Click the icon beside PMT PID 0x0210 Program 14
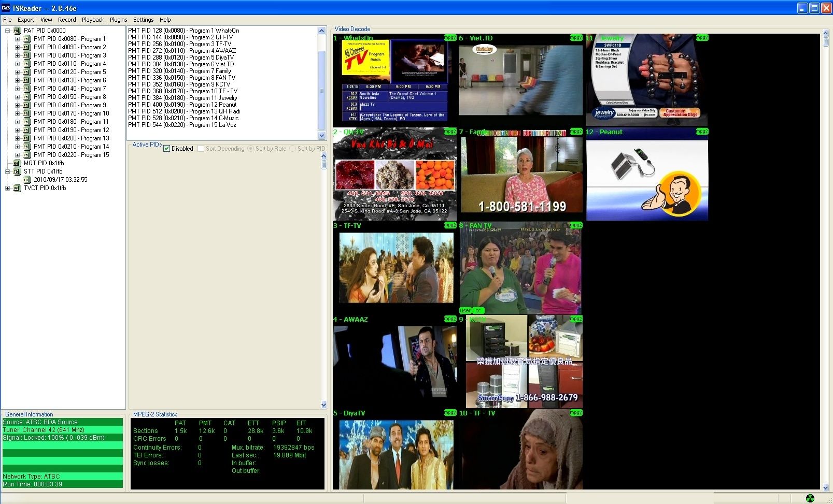833x504 pixels. 27,147
